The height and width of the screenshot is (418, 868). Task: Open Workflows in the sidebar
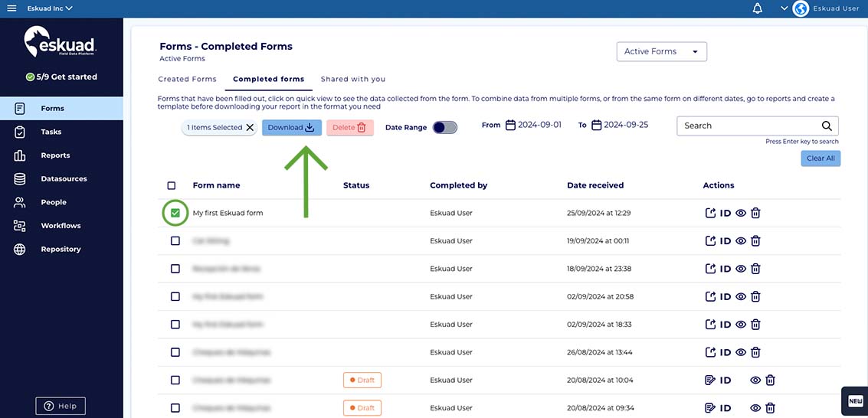[61, 226]
